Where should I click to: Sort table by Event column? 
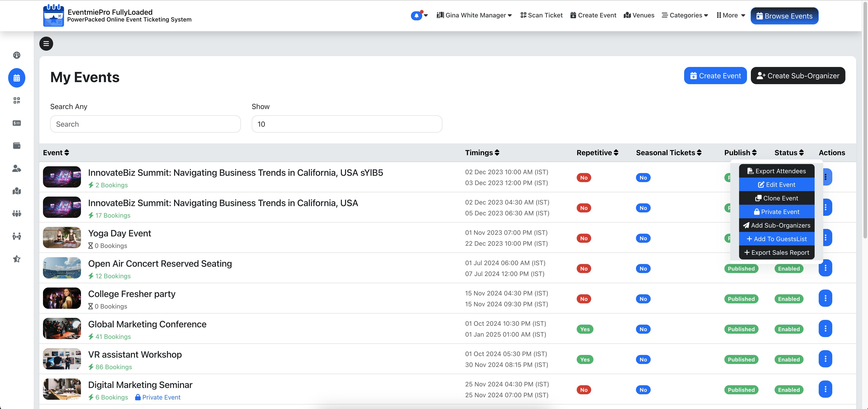pos(56,152)
